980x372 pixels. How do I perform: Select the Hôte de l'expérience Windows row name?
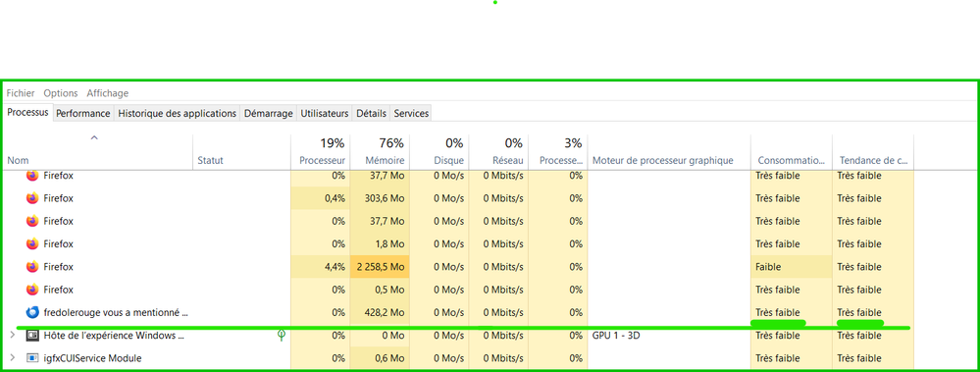click(114, 335)
